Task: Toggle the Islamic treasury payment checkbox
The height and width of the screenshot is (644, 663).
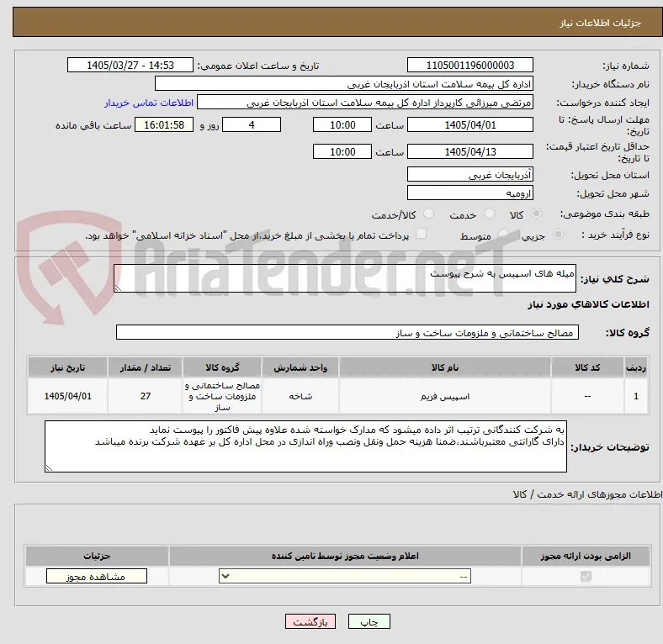Action: (x=422, y=234)
